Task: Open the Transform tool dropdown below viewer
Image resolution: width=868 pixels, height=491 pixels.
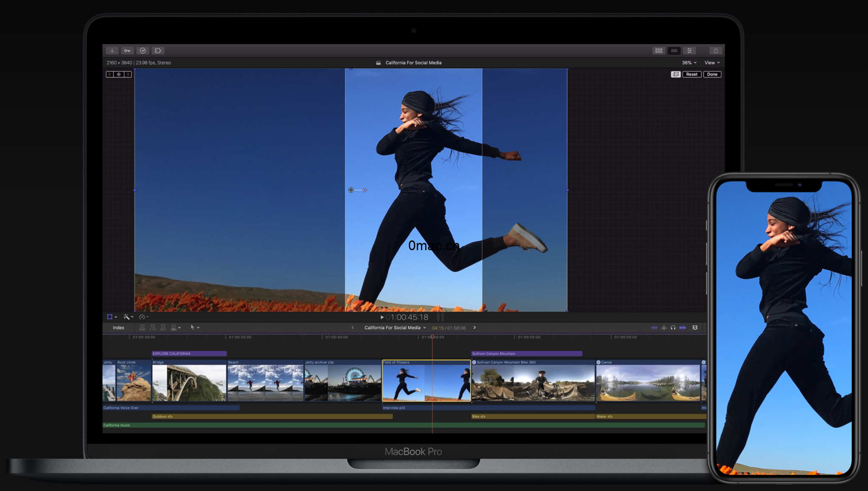Action: 112,317
